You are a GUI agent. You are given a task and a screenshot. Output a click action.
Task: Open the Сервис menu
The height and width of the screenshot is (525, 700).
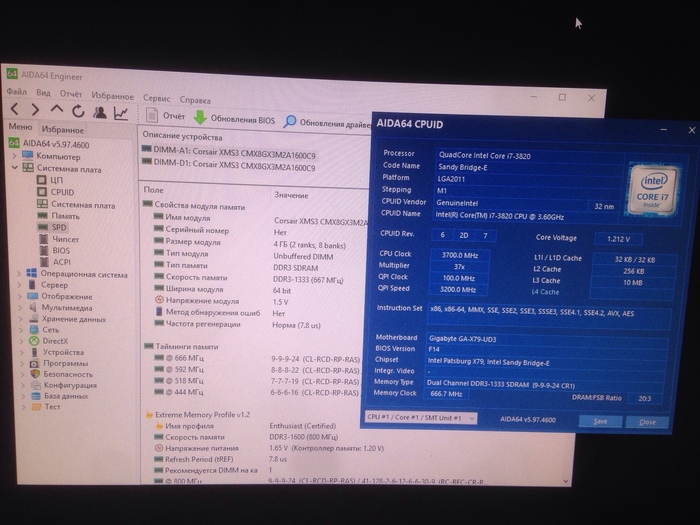click(156, 99)
